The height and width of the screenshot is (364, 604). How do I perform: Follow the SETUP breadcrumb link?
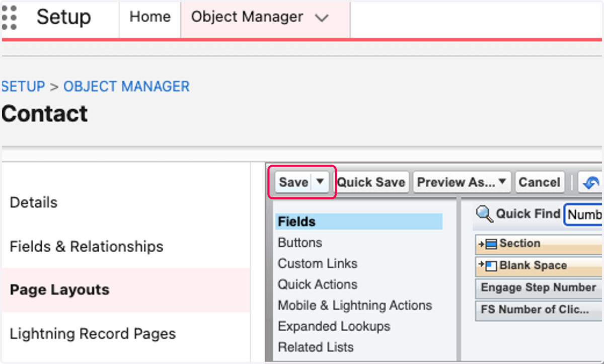coord(23,87)
